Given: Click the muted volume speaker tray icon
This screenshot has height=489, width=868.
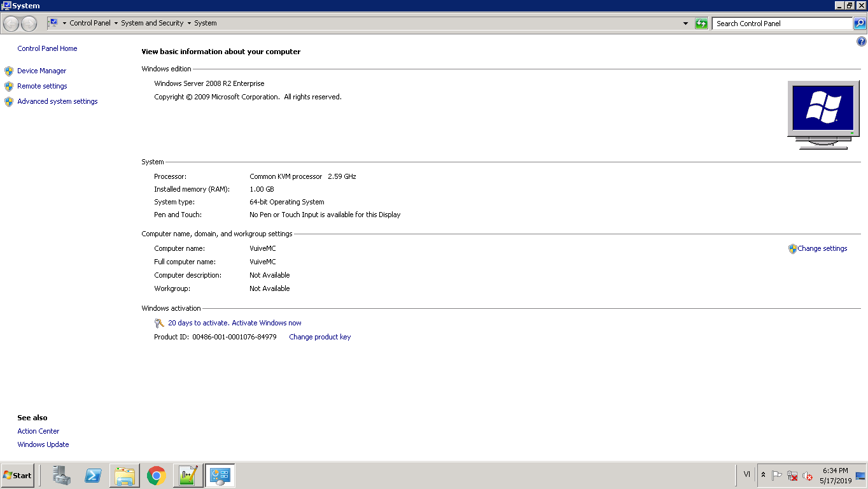Looking at the screenshot, I should point(808,476).
